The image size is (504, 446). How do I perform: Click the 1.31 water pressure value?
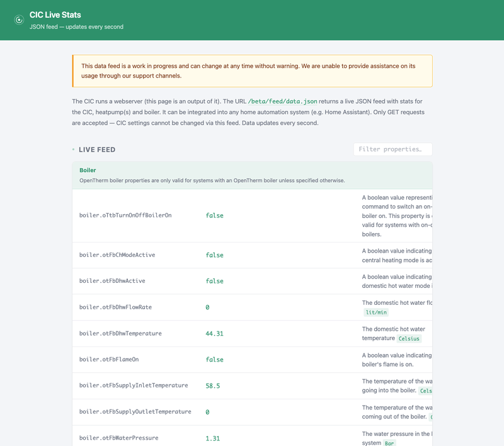(x=213, y=438)
